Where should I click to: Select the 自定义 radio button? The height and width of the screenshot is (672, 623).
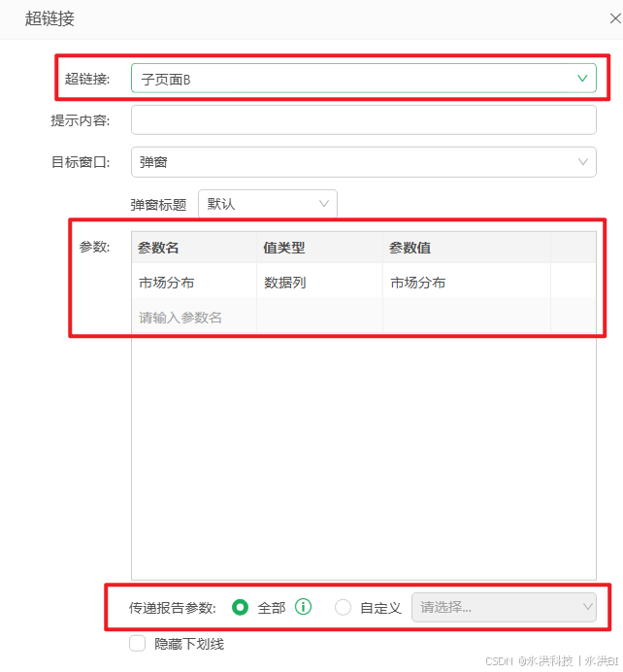coord(343,607)
